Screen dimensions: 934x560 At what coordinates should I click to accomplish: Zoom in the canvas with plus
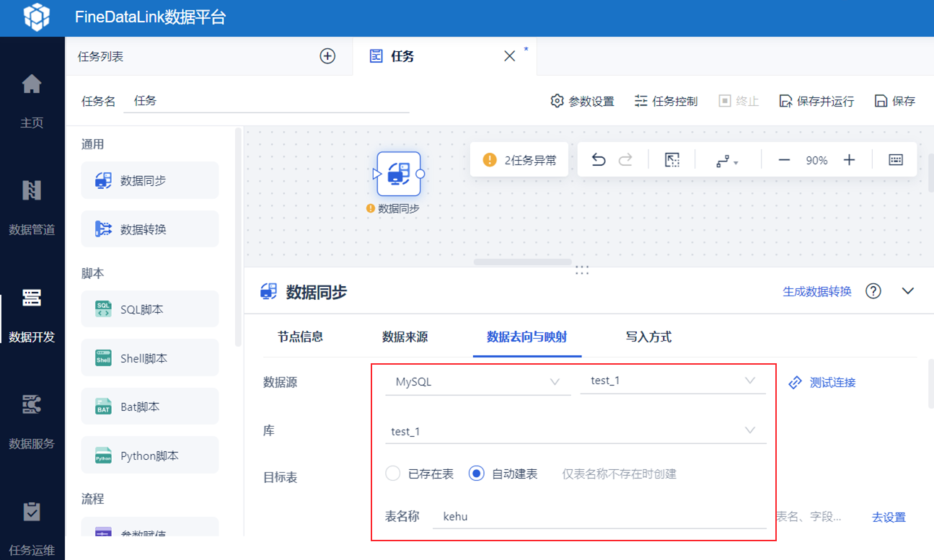pyautogui.click(x=849, y=160)
